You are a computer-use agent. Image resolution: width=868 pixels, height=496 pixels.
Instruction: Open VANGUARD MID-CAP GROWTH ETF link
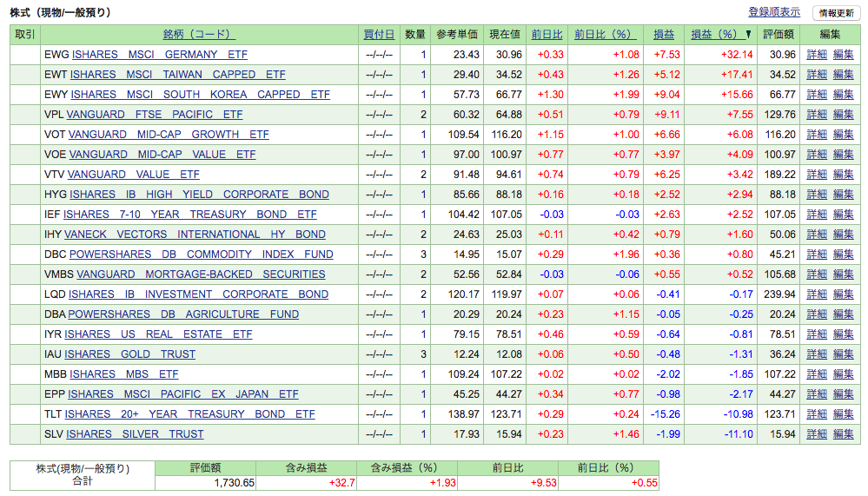[x=169, y=134]
